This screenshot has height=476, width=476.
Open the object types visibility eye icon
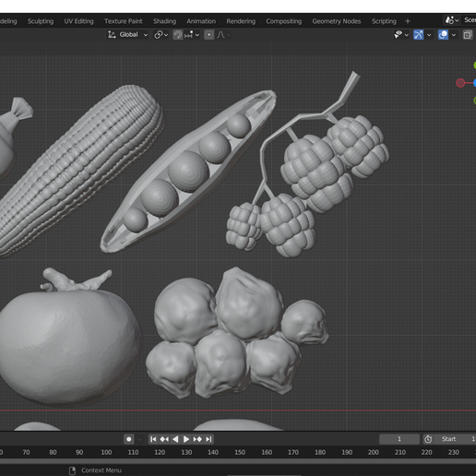[399, 35]
